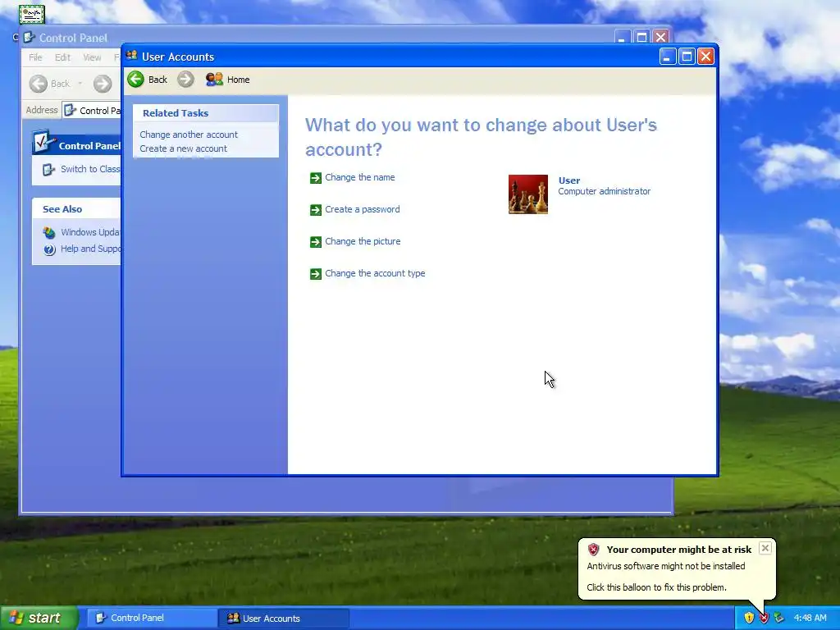Click Control Panel title bar icon
Image resolution: width=840 pixels, height=630 pixels.
tap(30, 38)
